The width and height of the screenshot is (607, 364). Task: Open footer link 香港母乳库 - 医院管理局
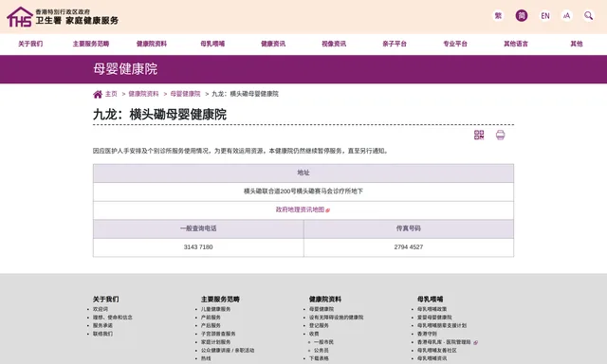(444, 342)
